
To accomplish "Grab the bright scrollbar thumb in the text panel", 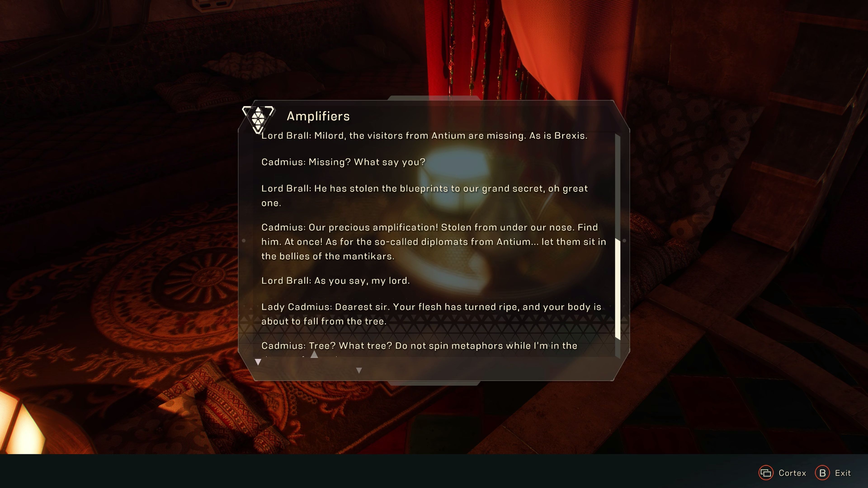I will [618, 289].
